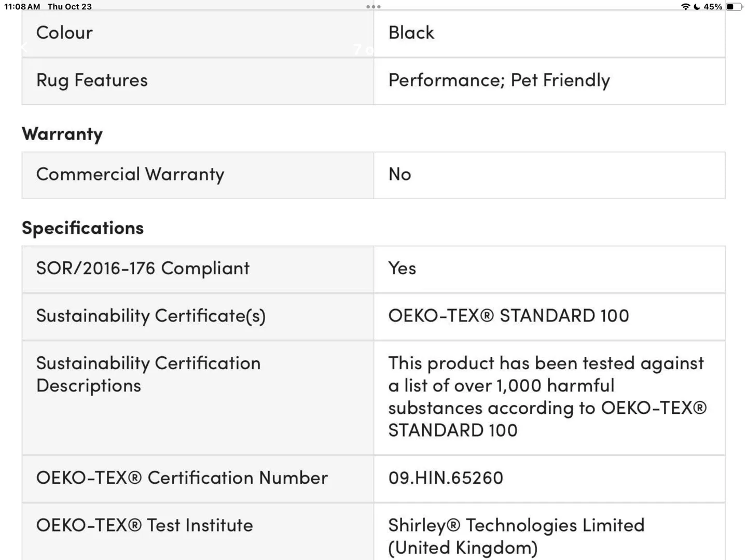Expand the Sustainability Certification Descriptions row
747x560 pixels.
(148, 374)
